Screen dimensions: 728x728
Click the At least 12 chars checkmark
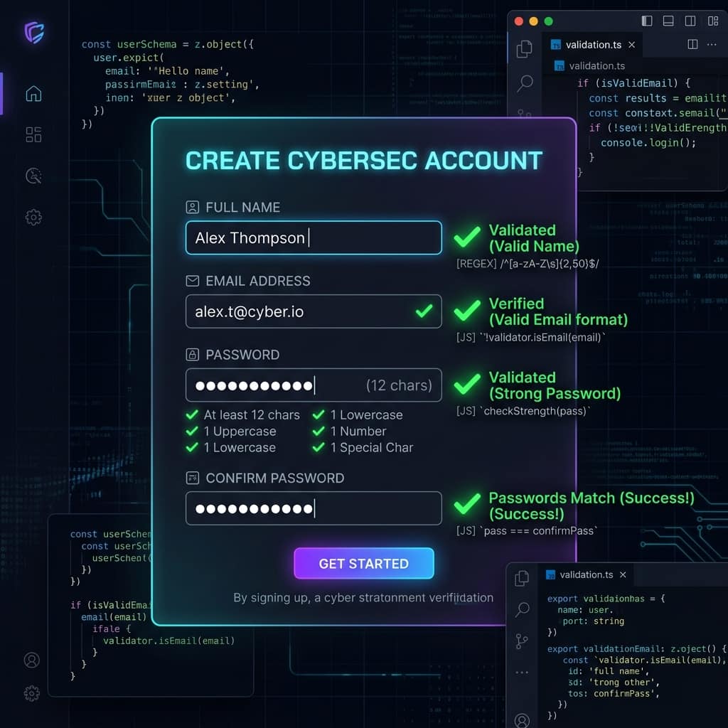click(192, 414)
